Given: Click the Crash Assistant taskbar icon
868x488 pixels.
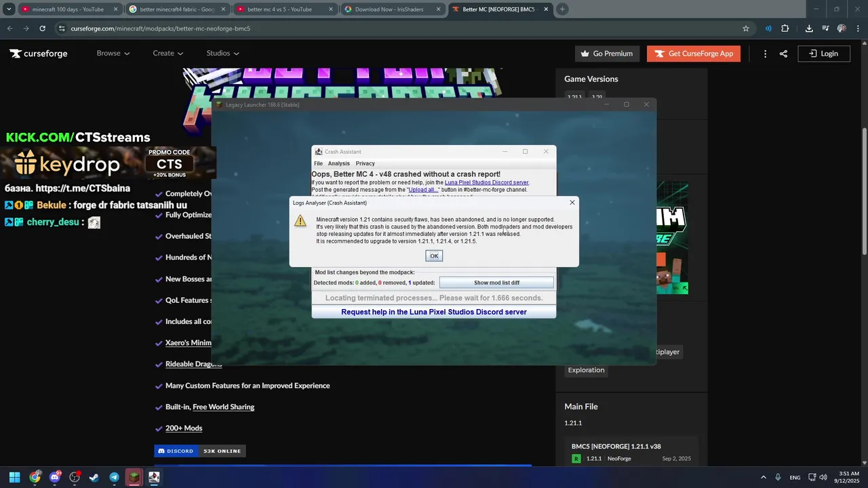Looking at the screenshot, I should [x=154, y=477].
